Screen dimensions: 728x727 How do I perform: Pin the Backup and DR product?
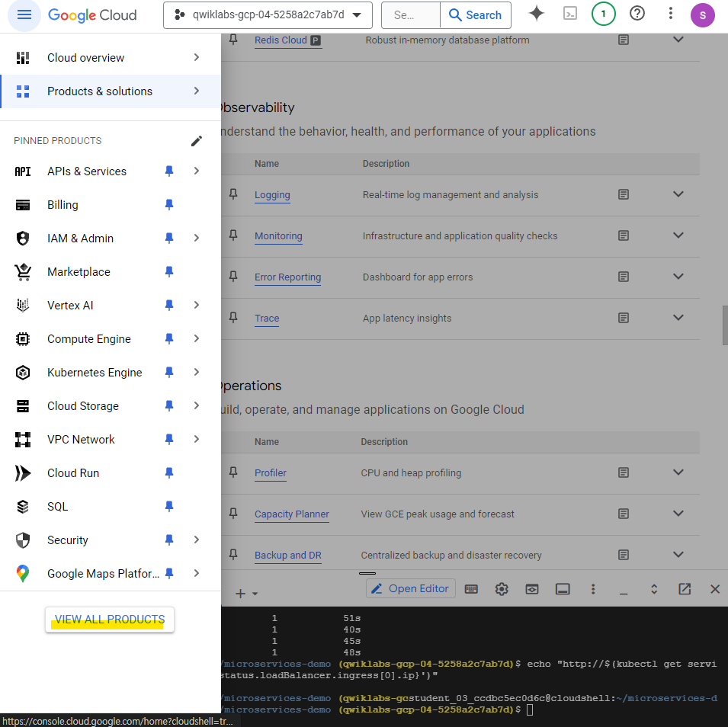(x=233, y=554)
